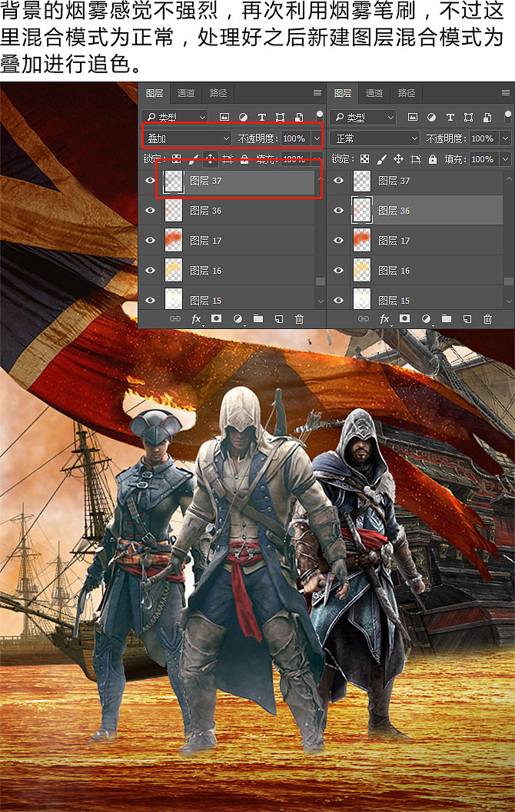Create a new group folder in left panel

point(257,318)
